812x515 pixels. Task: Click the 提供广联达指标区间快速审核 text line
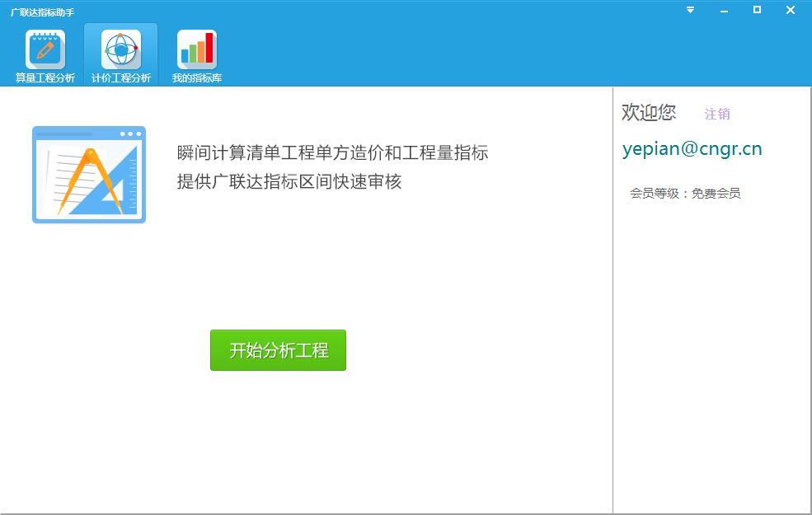(289, 181)
